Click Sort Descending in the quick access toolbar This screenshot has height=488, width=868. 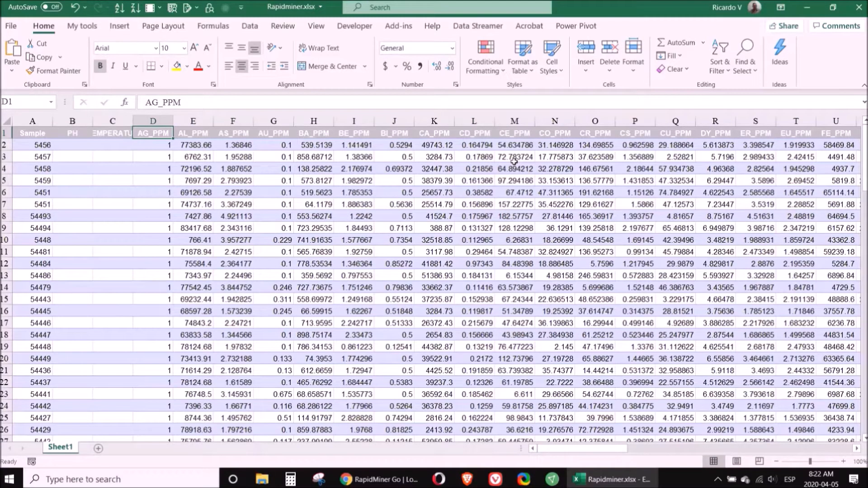tap(135, 7)
